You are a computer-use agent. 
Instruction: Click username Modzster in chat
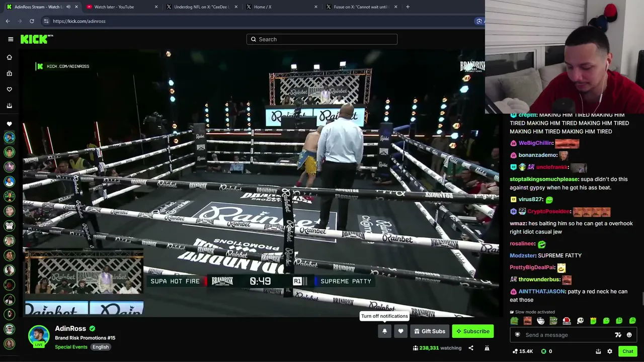click(523, 255)
